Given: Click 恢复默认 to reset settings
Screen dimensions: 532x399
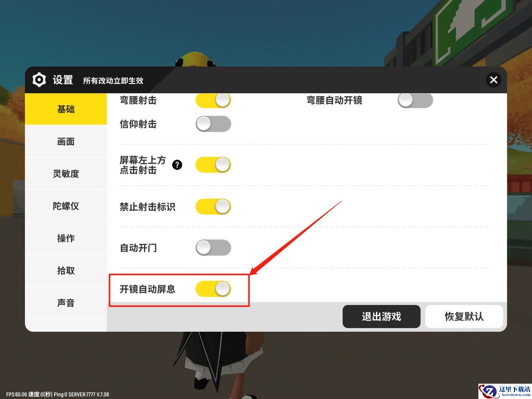Looking at the screenshot, I should click(464, 316).
